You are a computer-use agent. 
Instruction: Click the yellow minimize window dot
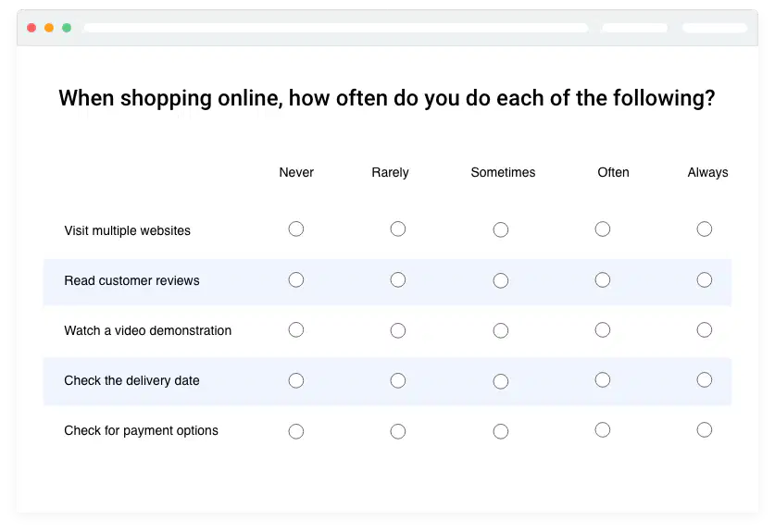(49, 28)
